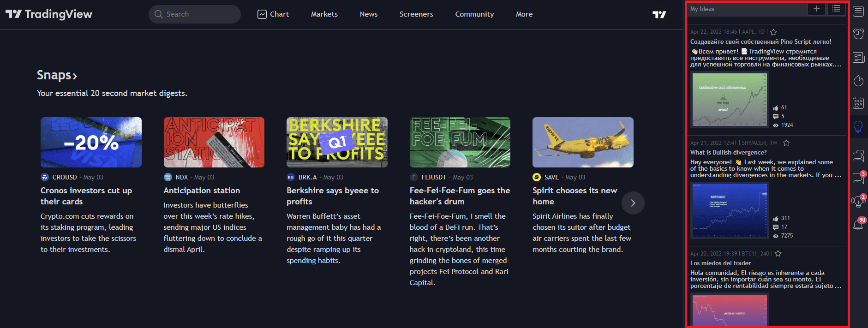Click the TradingView logo at top left

point(49,14)
